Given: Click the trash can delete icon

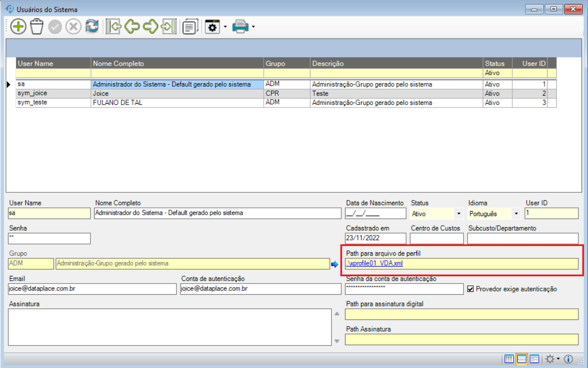Looking at the screenshot, I should (x=37, y=27).
